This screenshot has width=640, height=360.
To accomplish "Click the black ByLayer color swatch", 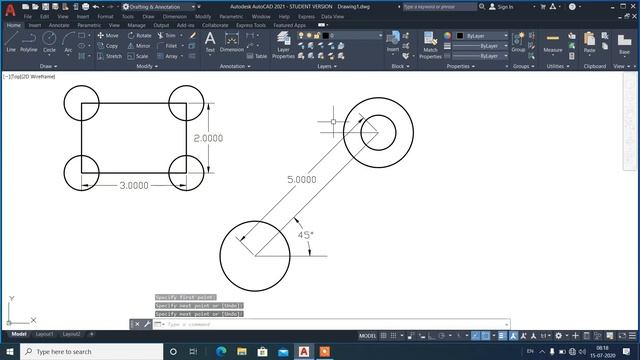I will (460, 36).
